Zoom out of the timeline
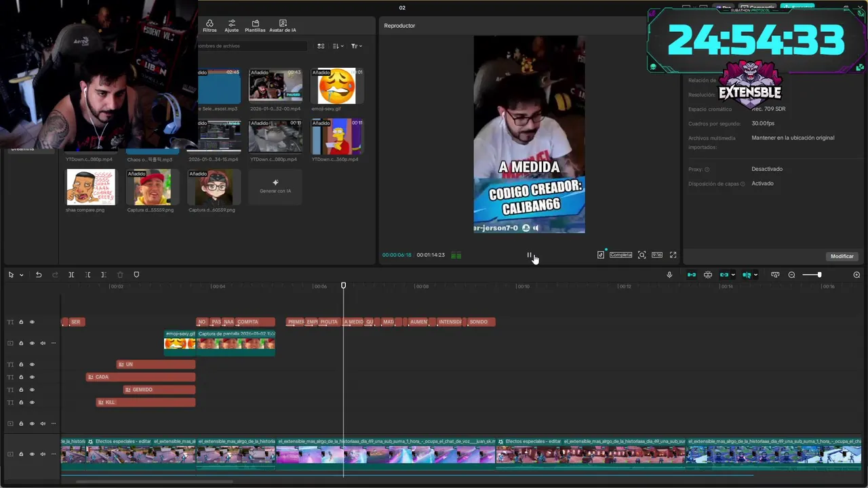 pyautogui.click(x=791, y=274)
